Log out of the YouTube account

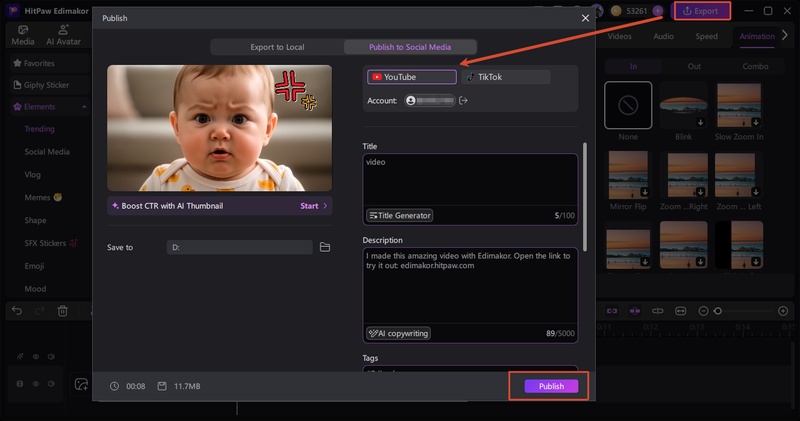pyautogui.click(x=463, y=101)
